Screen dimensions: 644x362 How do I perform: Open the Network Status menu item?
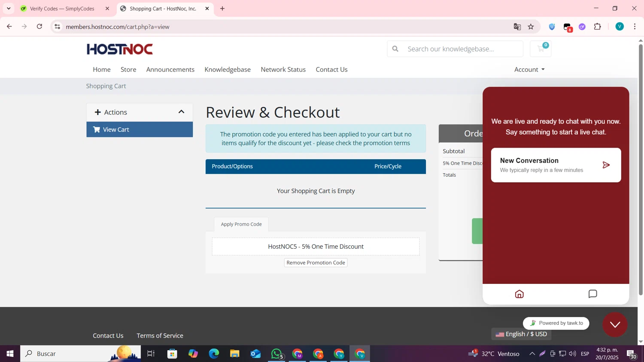pos(283,69)
